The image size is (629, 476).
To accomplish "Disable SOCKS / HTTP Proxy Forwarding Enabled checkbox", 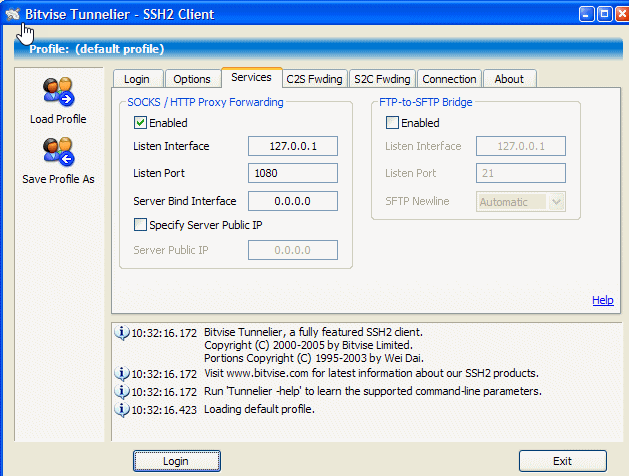I will click(x=140, y=122).
